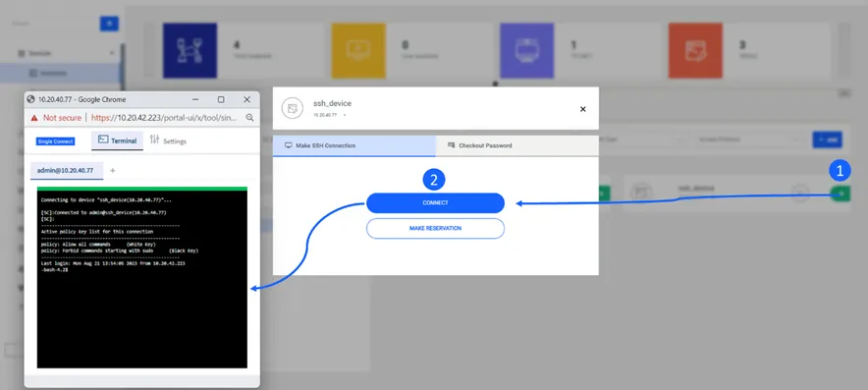
Task: Click the blue plus button beside sidebar search
Action: 109,24
